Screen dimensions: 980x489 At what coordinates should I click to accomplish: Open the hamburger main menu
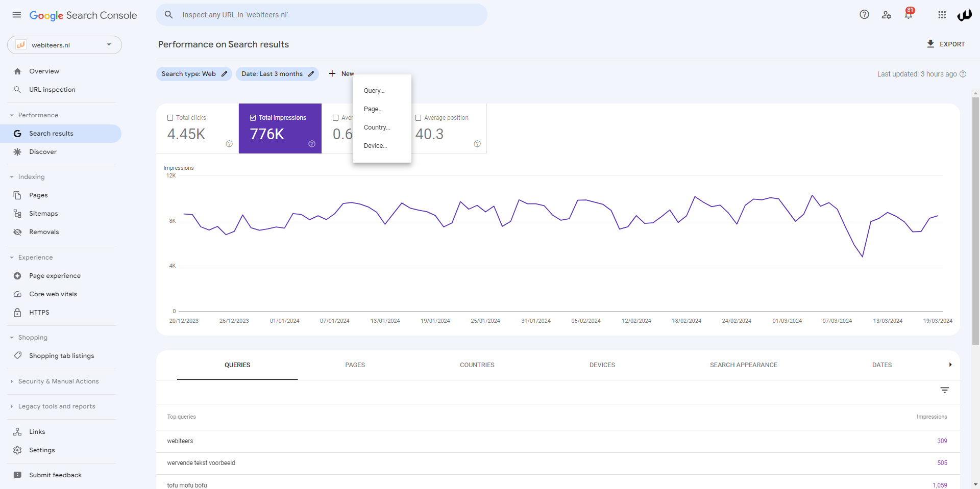17,15
